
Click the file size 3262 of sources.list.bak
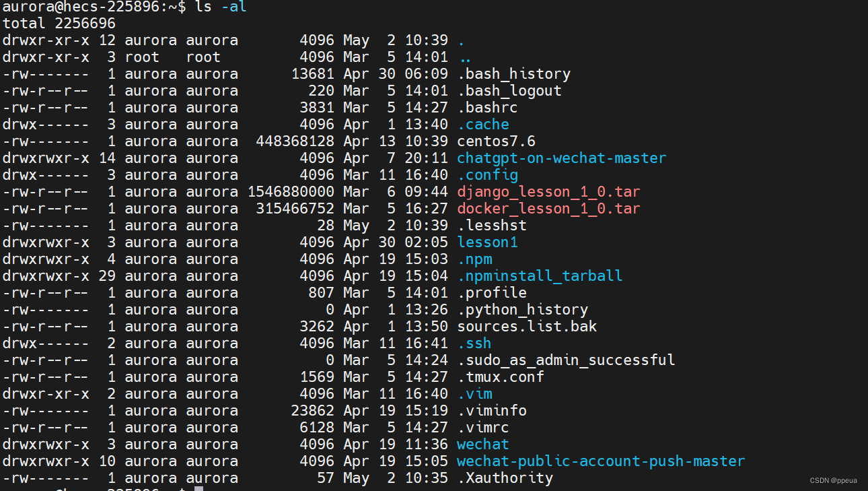tap(317, 327)
